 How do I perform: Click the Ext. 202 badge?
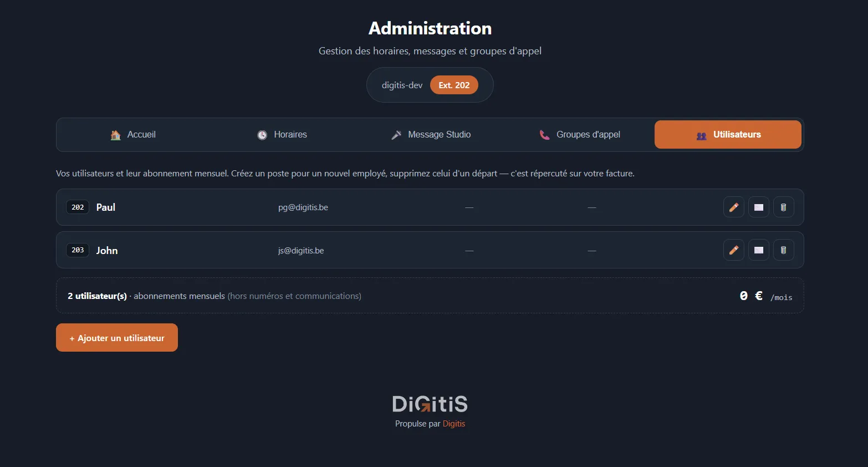454,85
